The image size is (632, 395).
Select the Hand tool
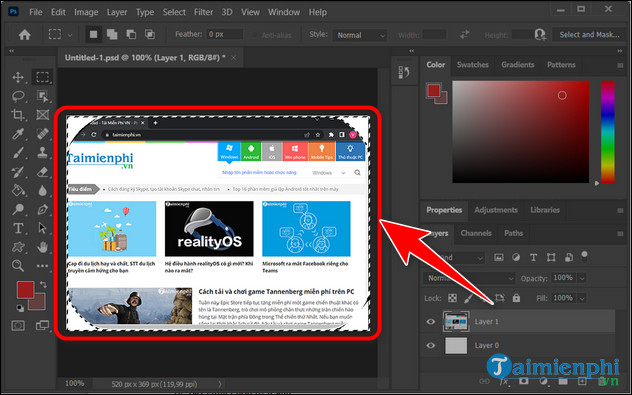click(x=42, y=247)
